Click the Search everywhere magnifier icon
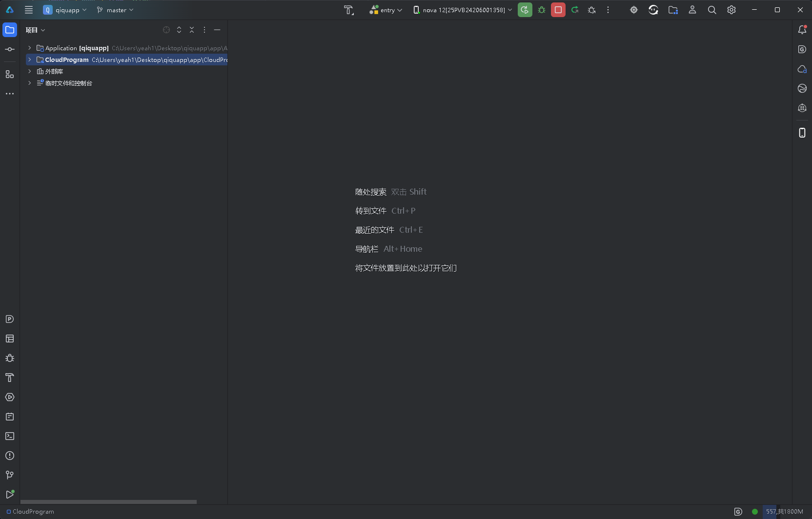This screenshot has width=812, height=519. [x=712, y=10]
